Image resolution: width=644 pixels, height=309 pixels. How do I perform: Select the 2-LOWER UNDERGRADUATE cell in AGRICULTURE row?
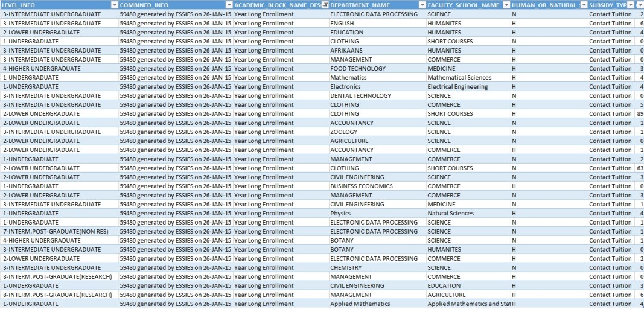click(x=59, y=141)
